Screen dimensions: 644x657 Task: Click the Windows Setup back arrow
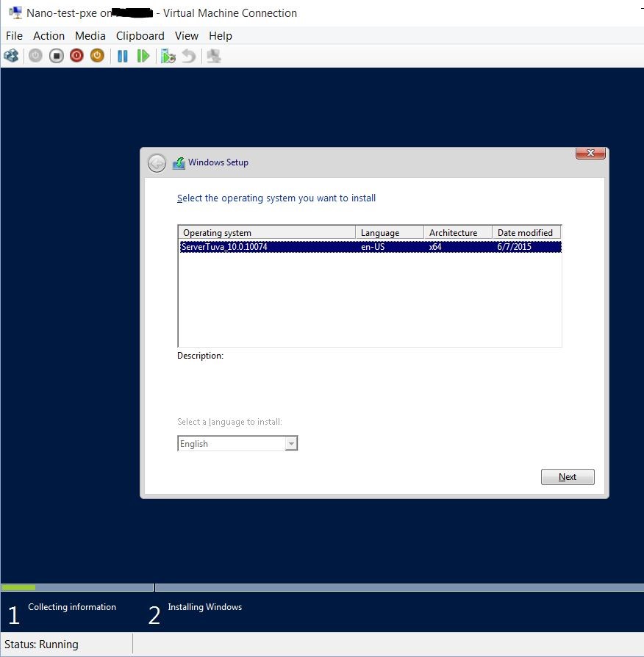pos(157,163)
